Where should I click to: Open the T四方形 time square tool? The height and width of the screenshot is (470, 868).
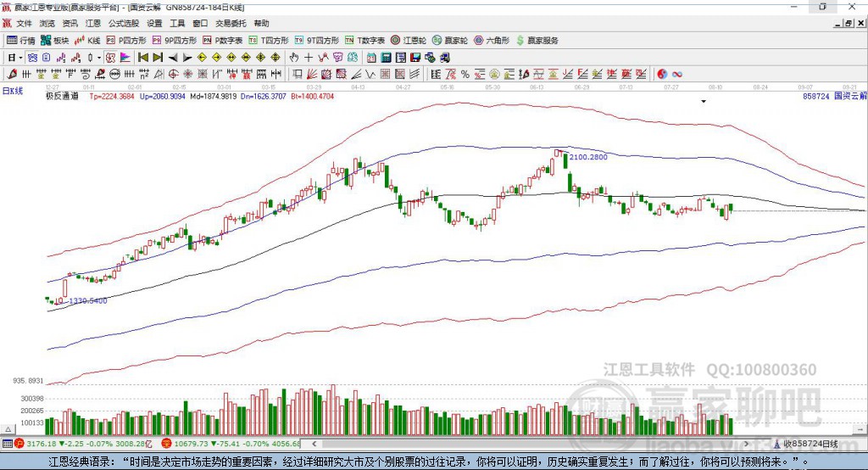(x=269, y=41)
